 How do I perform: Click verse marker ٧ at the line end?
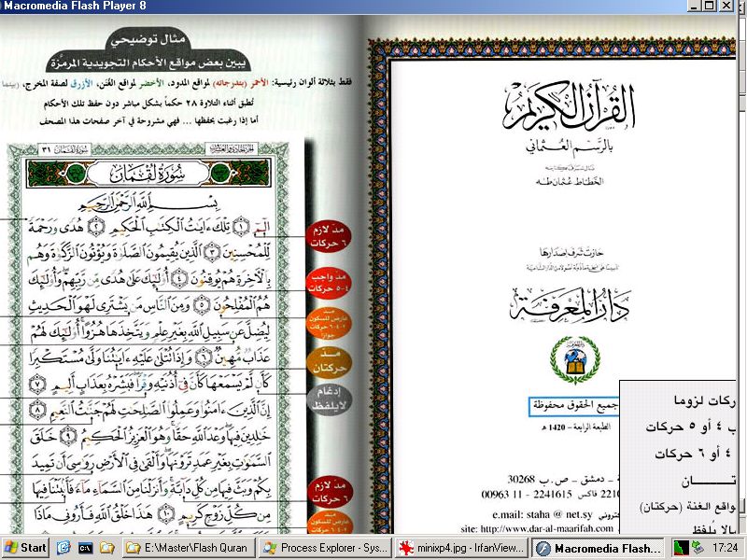pyautogui.click(x=36, y=384)
